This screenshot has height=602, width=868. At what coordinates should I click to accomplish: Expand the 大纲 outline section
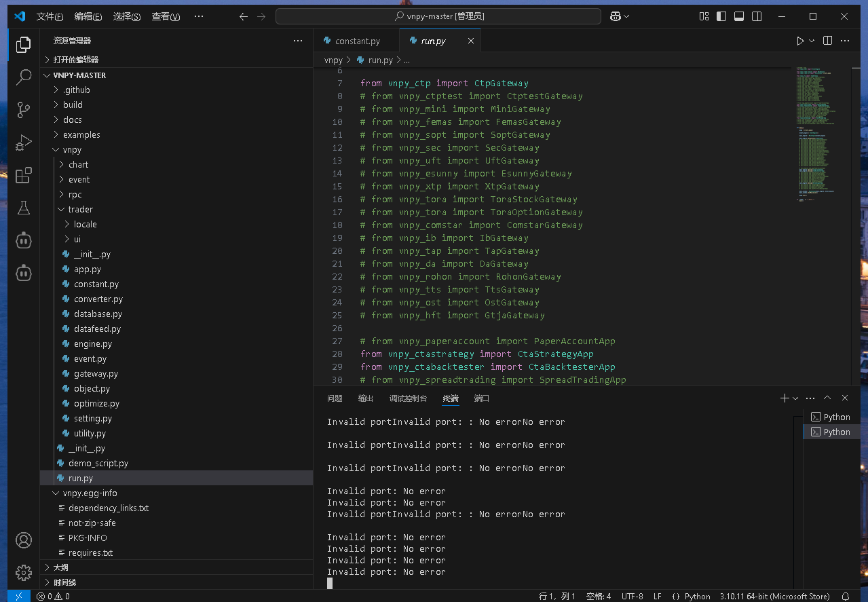176,567
